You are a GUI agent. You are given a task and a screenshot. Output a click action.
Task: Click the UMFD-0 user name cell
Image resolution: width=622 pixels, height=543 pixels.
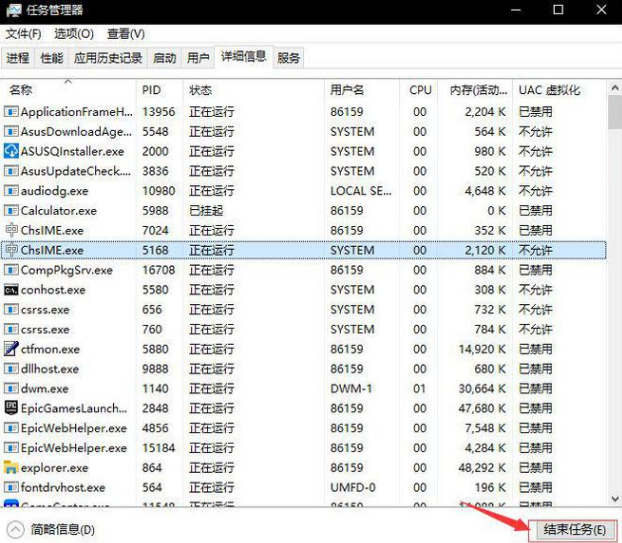(x=353, y=487)
